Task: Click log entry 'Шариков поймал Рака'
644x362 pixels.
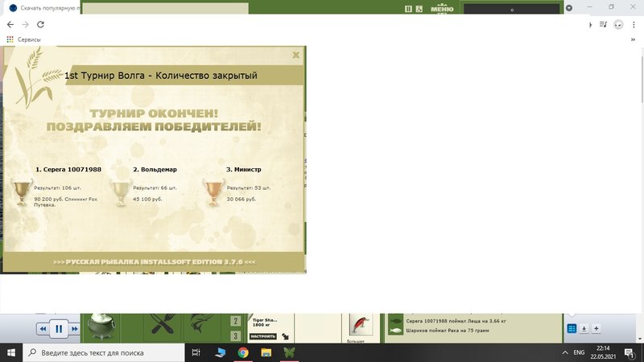Action: click(448, 331)
